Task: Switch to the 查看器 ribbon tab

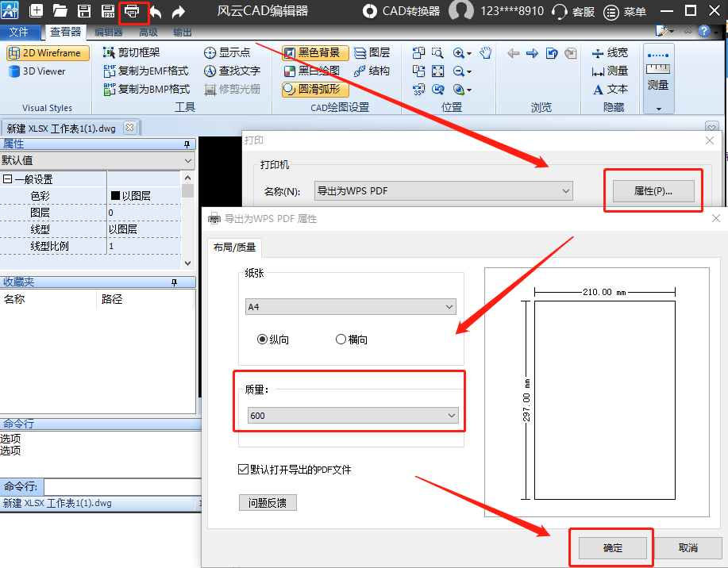Action: click(x=65, y=32)
